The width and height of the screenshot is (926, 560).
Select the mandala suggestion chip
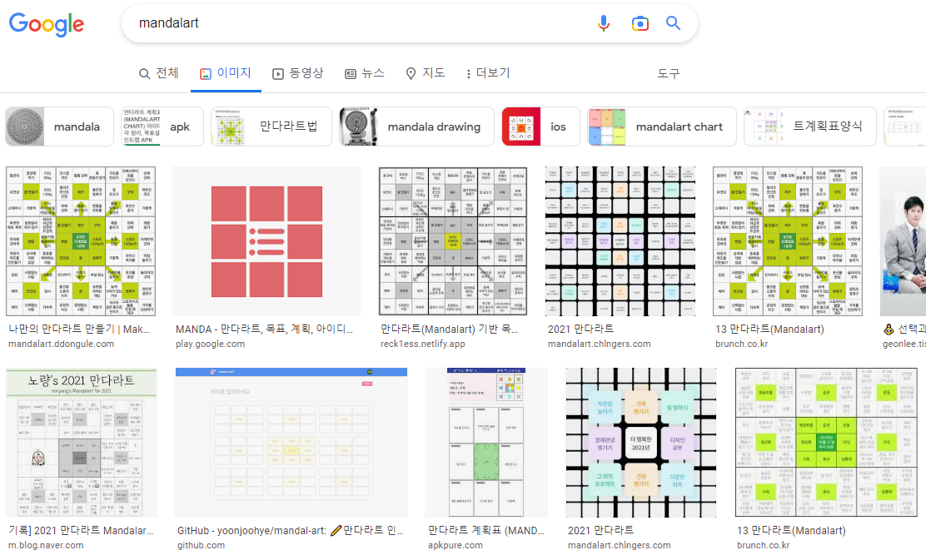click(x=59, y=126)
